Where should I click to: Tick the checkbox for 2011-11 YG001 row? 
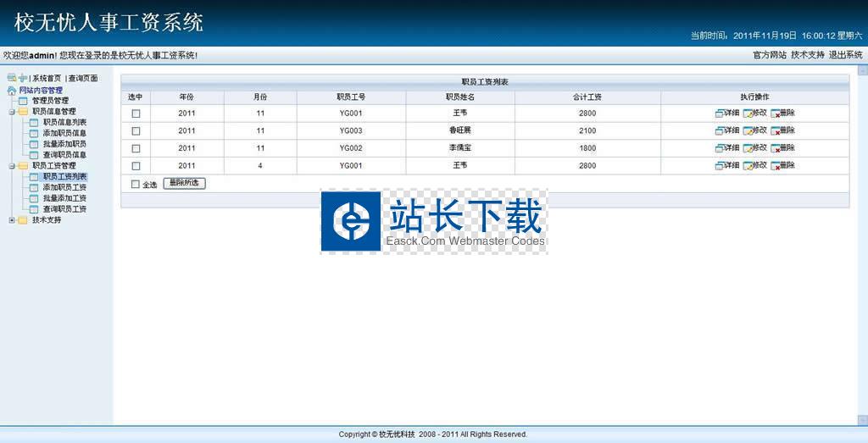(x=136, y=114)
